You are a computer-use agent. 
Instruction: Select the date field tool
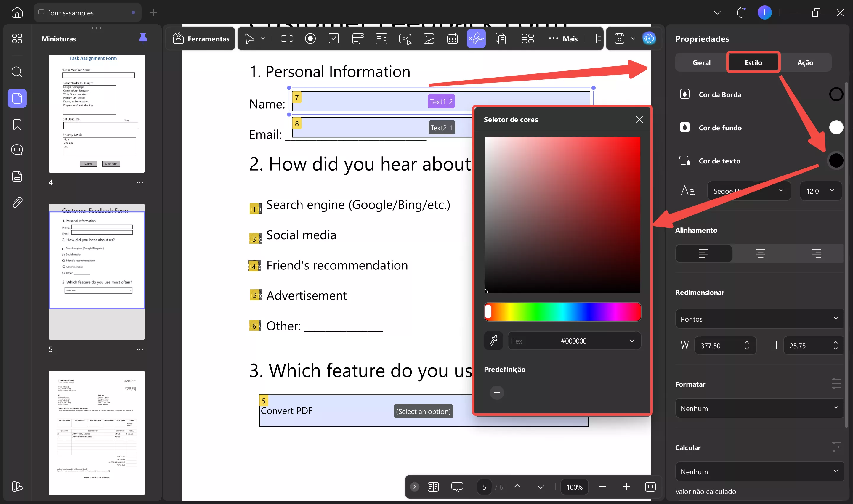452,39
